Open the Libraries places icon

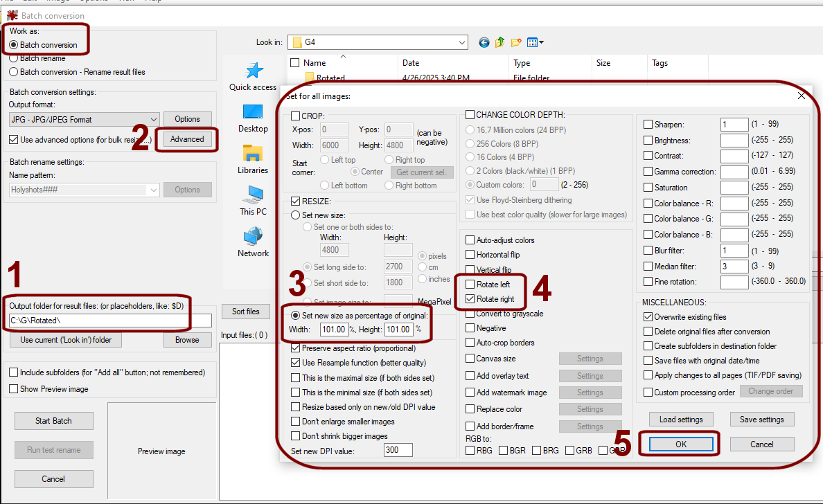pyautogui.click(x=252, y=154)
